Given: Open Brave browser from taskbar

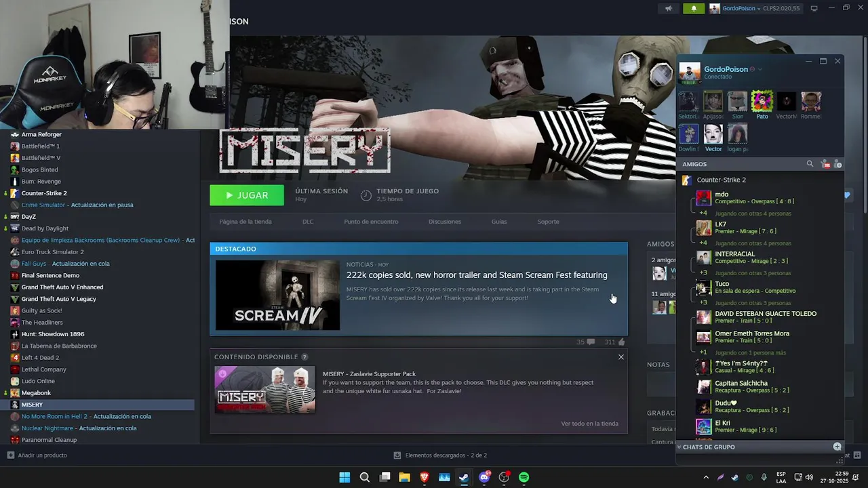Looking at the screenshot, I should coord(425,477).
